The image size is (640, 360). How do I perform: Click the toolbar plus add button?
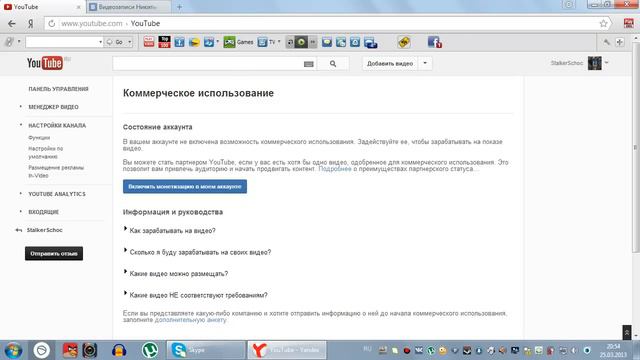pyautogui.click(x=620, y=42)
